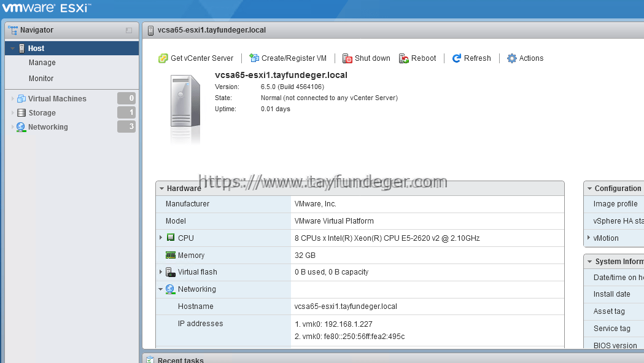Click the manufacturer value VMware, Inc.

point(316,204)
